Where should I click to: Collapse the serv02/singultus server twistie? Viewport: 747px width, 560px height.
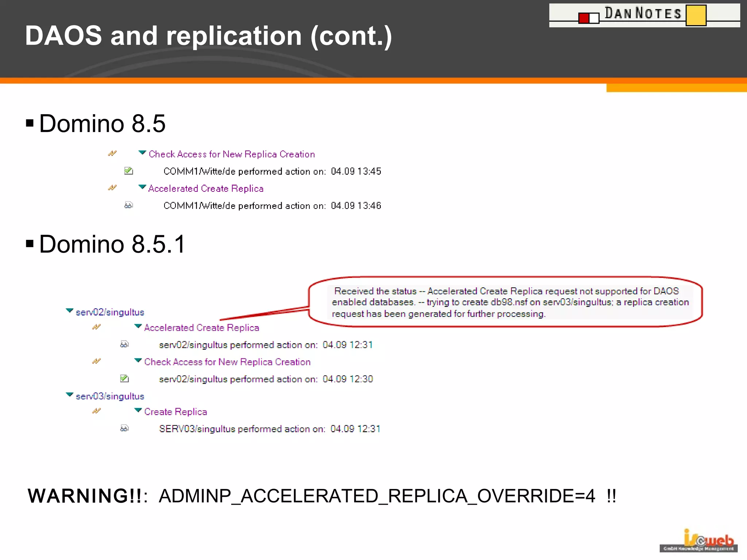point(69,311)
